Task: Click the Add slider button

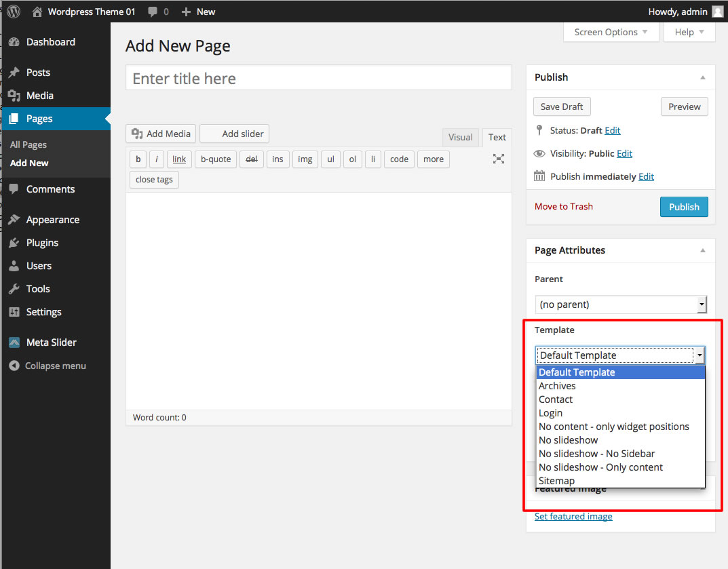Action: tap(235, 134)
